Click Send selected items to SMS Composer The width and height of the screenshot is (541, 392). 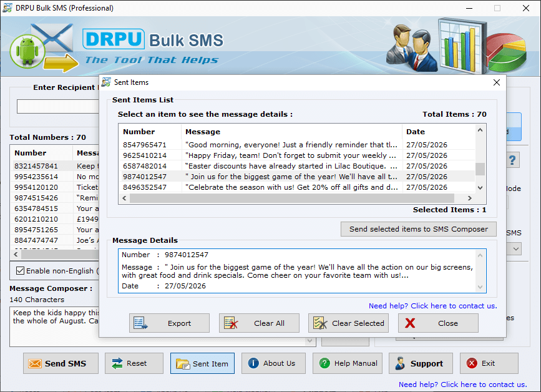tap(419, 229)
